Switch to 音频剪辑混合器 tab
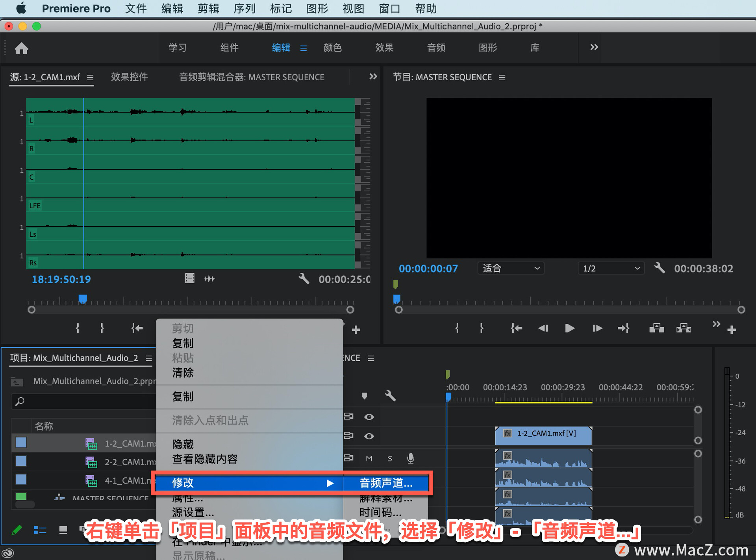Screen dimensions: 756x560 pyautogui.click(x=252, y=77)
